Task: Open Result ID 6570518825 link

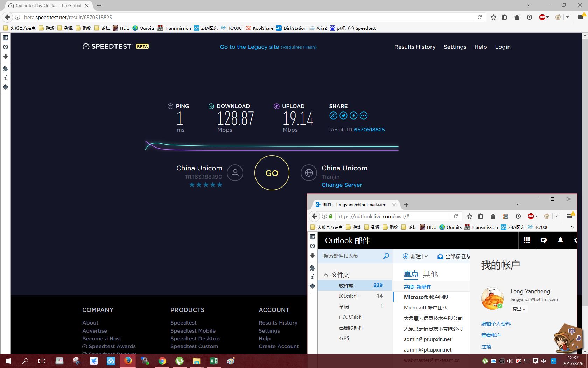Action: click(369, 130)
